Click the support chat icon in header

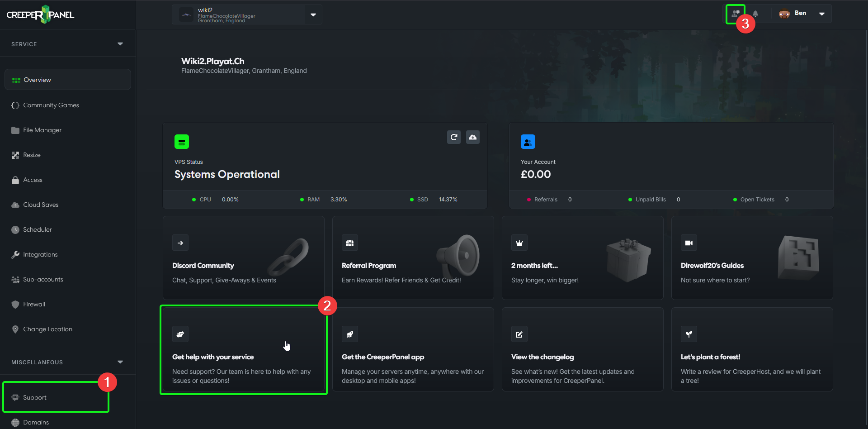pyautogui.click(x=735, y=14)
